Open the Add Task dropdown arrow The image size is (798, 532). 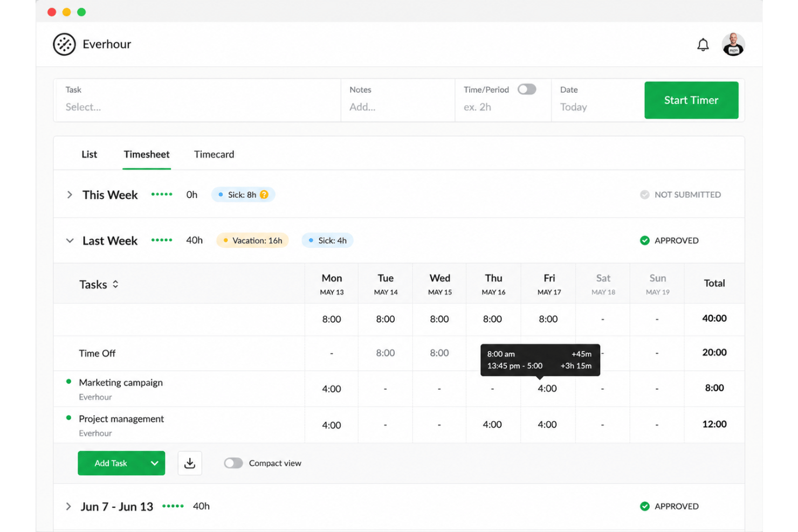coord(154,463)
